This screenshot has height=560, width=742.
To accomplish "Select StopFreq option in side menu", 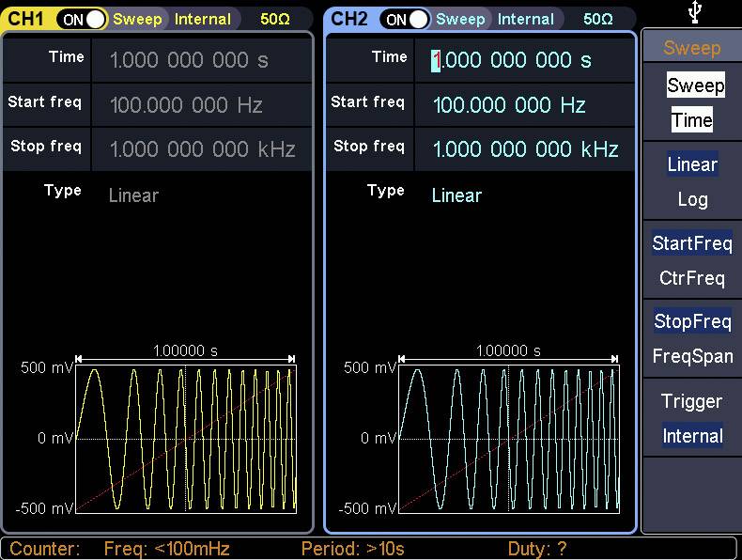I will click(692, 322).
